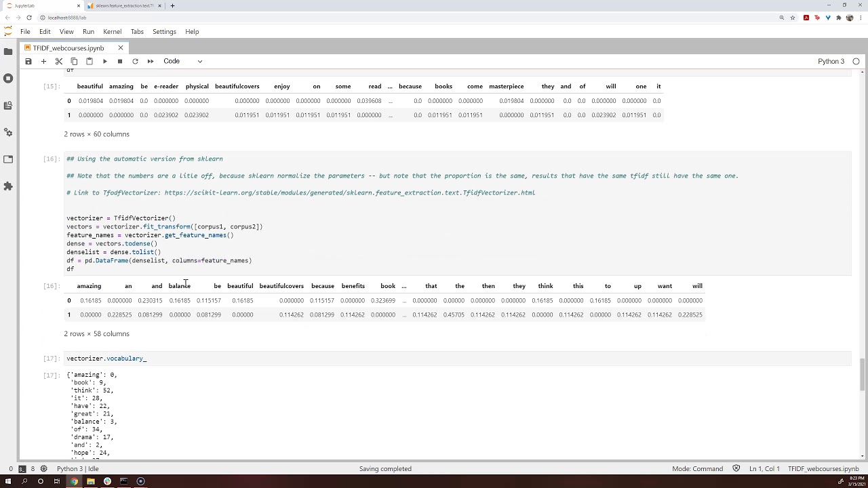The height and width of the screenshot is (488, 868).
Task: Switch to sklearn.feature_extraction browser tab
Action: pyautogui.click(x=124, y=5)
